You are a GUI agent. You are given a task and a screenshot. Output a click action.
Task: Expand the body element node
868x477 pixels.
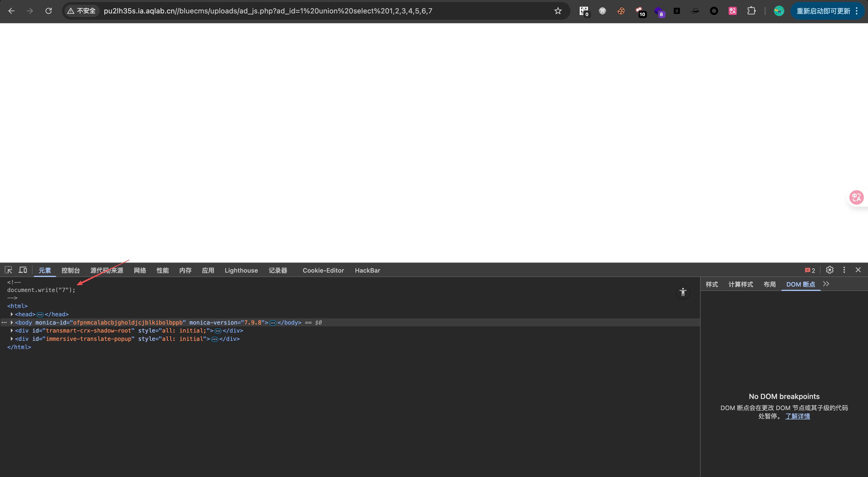click(x=12, y=322)
